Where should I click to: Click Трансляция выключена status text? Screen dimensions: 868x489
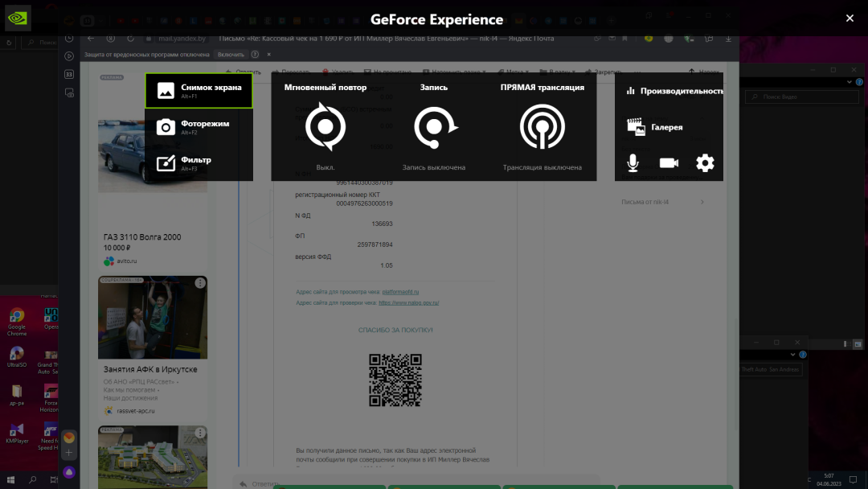pos(542,167)
